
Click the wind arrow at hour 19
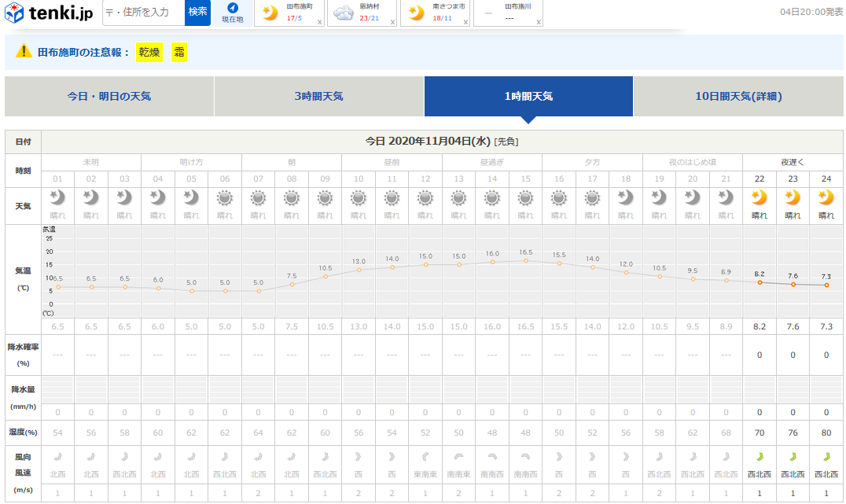(660, 457)
